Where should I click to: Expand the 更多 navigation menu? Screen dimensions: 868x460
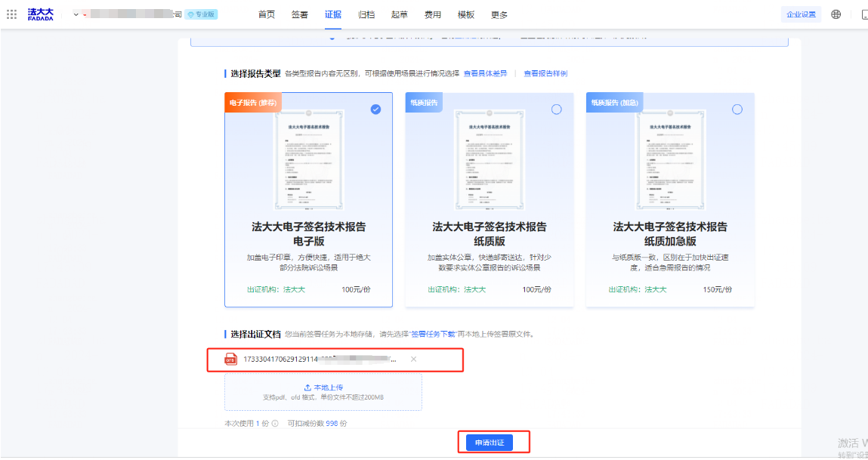499,14
